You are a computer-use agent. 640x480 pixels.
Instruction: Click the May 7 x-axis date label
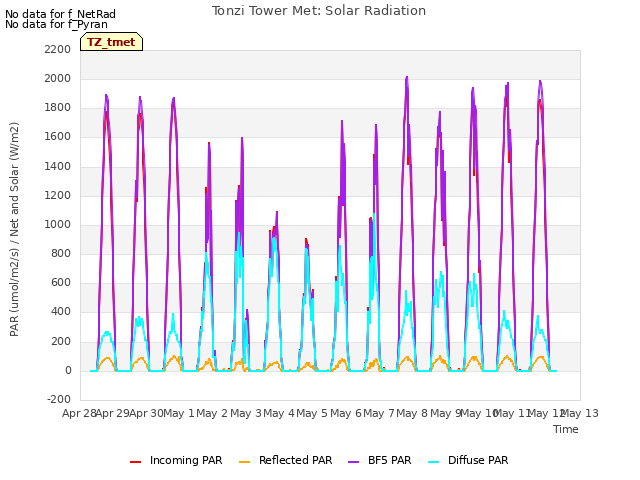(x=379, y=413)
